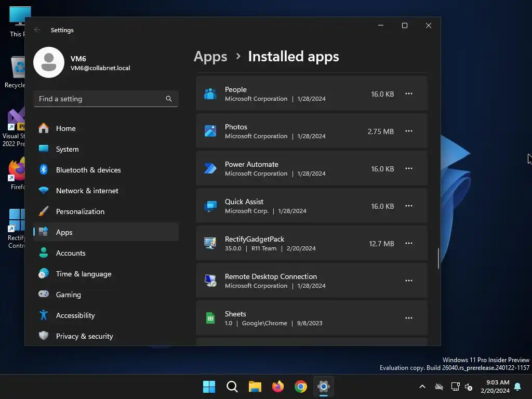Open more options for RectifyGadgetPack
This screenshot has height=399, width=532.
[409, 243]
